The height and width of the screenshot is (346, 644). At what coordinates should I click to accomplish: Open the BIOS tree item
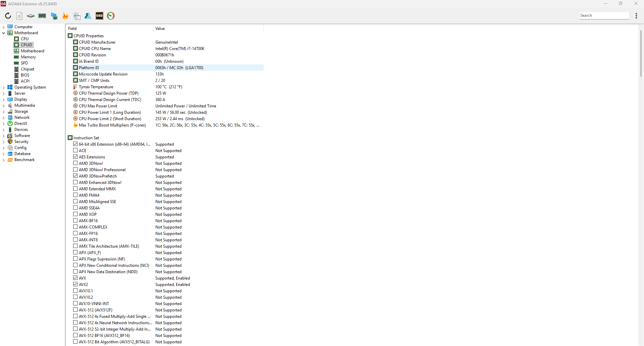coord(25,75)
